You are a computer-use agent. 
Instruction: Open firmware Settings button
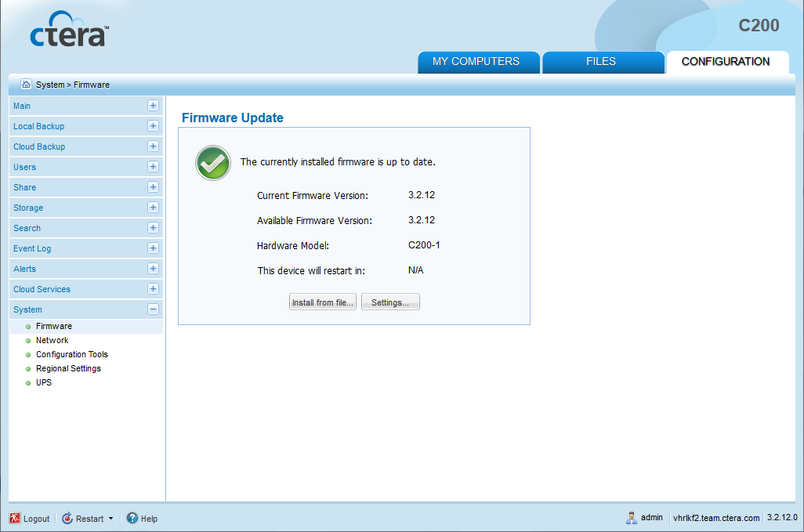click(x=390, y=302)
